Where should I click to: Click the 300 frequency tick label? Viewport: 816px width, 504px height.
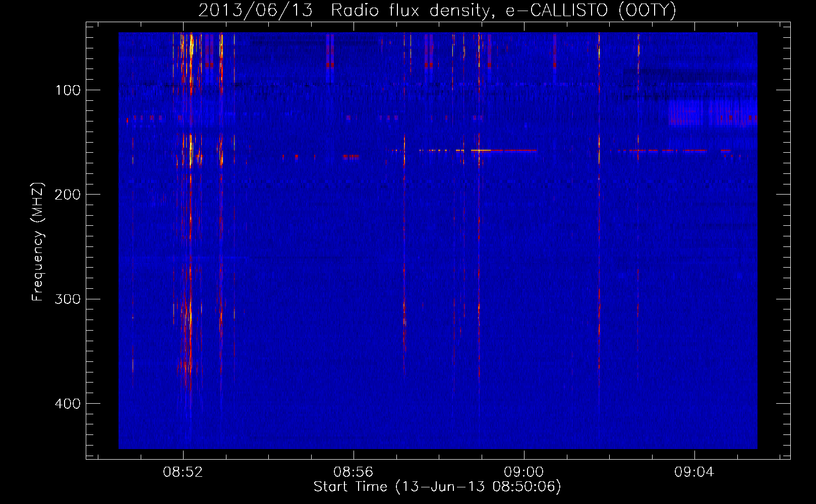[68, 299]
